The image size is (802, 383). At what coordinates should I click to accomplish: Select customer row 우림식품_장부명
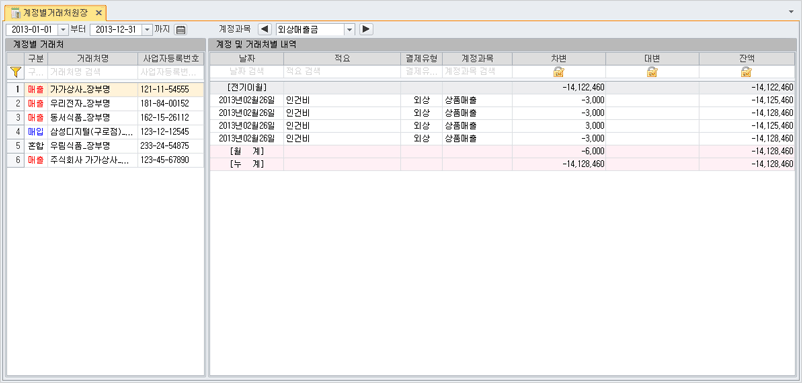(x=105, y=146)
